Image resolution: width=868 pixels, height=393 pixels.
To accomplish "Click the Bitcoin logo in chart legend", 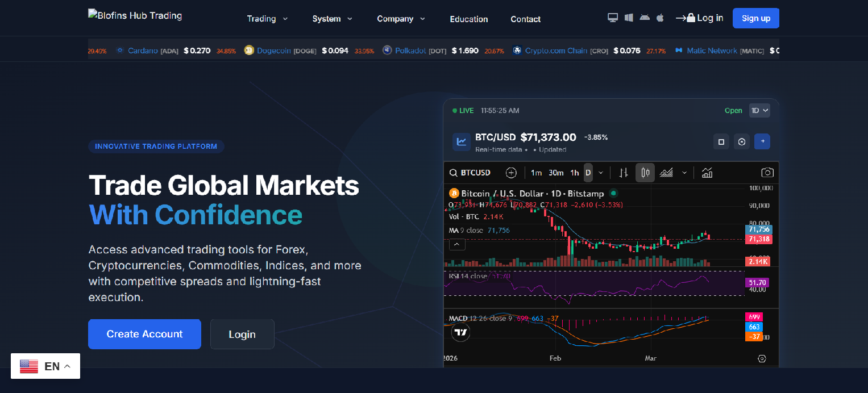I will coord(454,194).
